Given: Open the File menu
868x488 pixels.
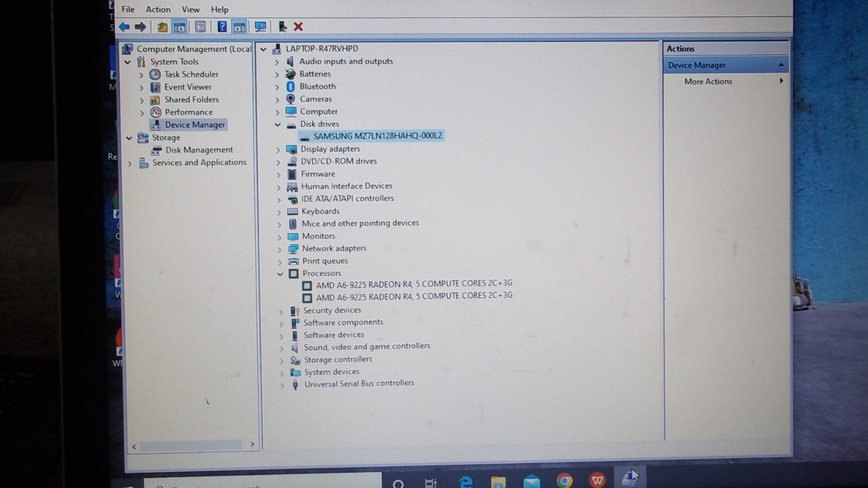Looking at the screenshot, I should 128,9.
